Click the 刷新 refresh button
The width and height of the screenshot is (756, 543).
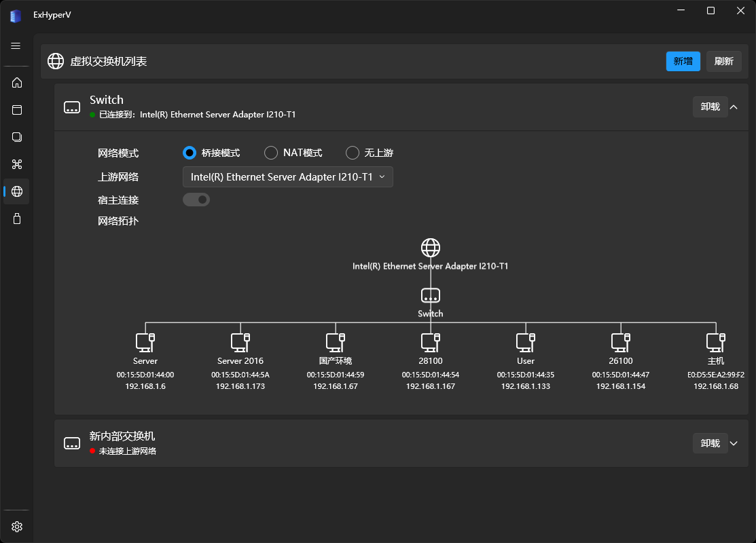[x=723, y=61]
